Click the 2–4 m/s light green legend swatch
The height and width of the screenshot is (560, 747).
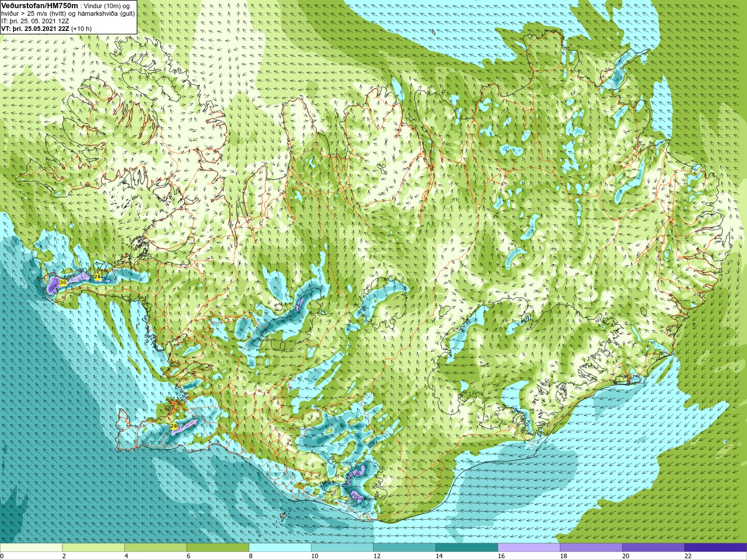point(93,548)
